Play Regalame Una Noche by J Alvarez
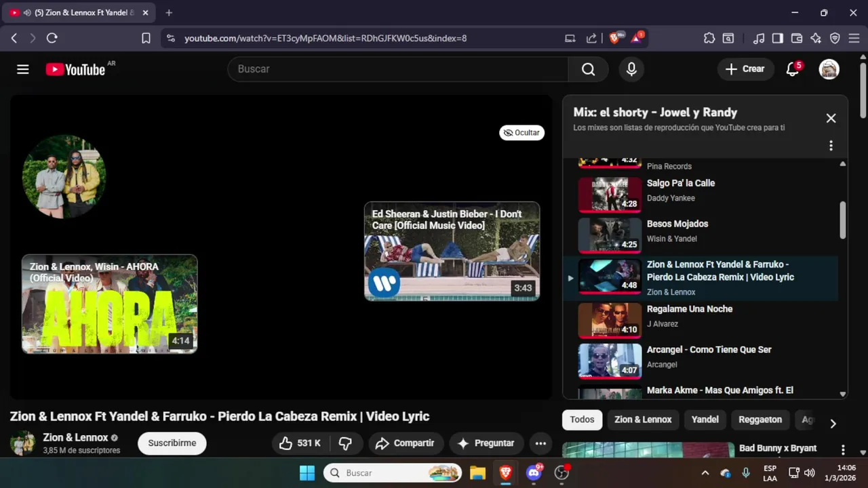The height and width of the screenshot is (488, 868). coord(701,320)
